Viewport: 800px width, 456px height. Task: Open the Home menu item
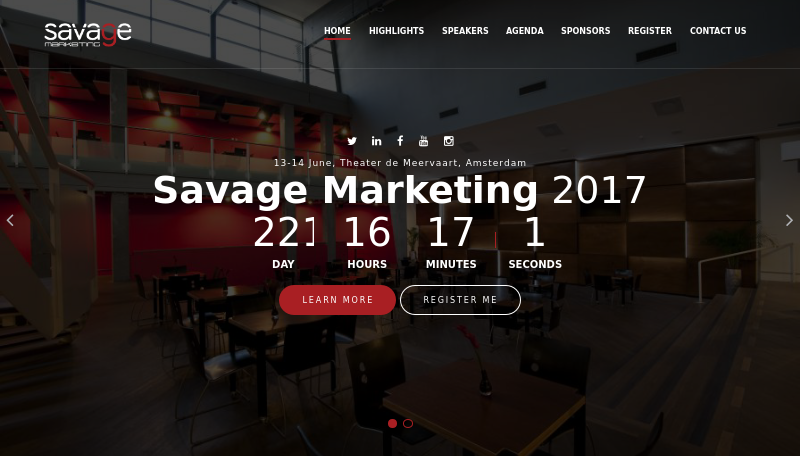(x=337, y=31)
